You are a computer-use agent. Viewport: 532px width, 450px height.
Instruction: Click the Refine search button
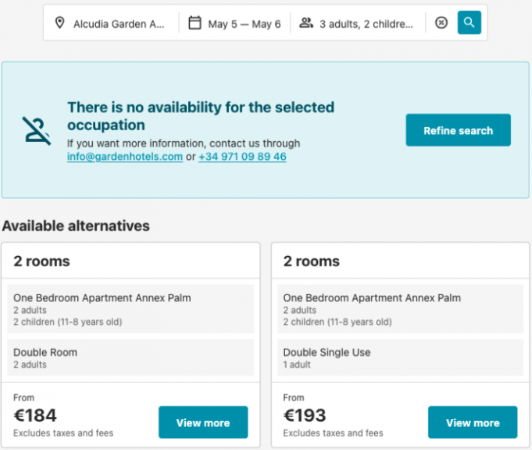pyautogui.click(x=458, y=130)
